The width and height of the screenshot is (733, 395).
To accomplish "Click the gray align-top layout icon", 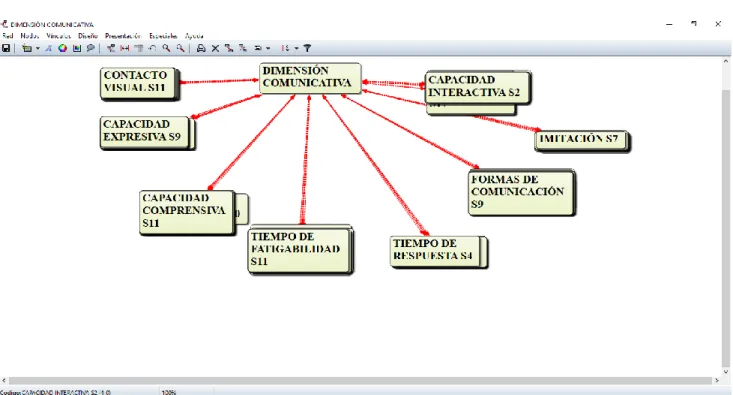I will [139, 48].
